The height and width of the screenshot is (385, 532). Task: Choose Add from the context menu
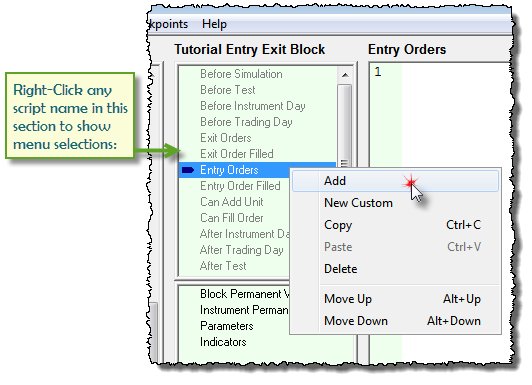(395, 181)
